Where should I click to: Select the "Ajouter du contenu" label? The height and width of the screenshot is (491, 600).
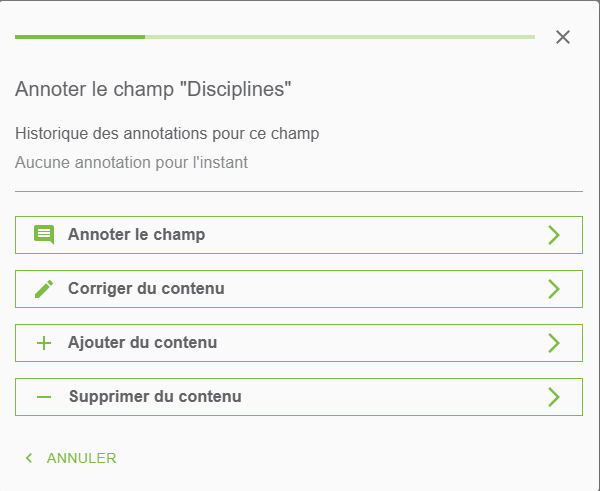tap(142, 343)
